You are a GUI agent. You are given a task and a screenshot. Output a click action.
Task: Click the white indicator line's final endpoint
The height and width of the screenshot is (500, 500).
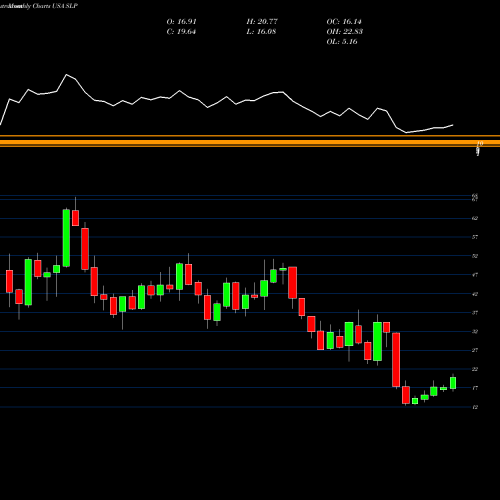coord(453,125)
